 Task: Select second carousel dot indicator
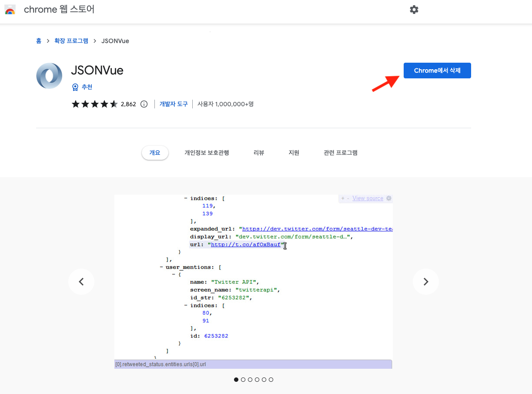pyautogui.click(x=243, y=380)
